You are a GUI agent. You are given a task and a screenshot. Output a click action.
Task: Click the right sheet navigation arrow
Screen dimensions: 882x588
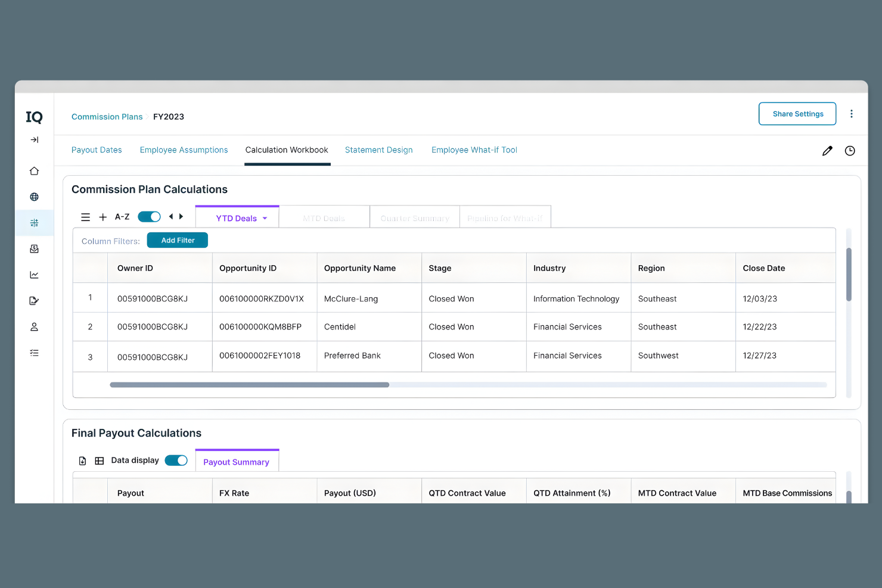click(181, 217)
